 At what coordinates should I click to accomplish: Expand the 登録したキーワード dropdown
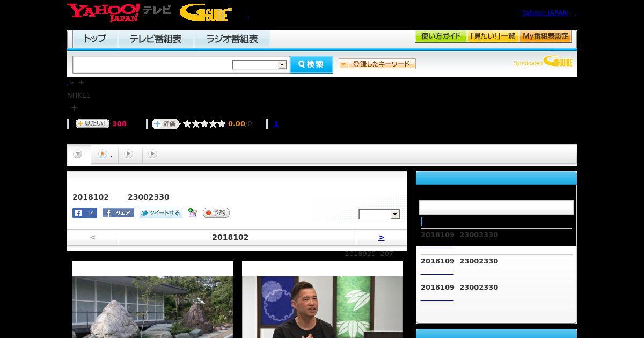click(377, 64)
